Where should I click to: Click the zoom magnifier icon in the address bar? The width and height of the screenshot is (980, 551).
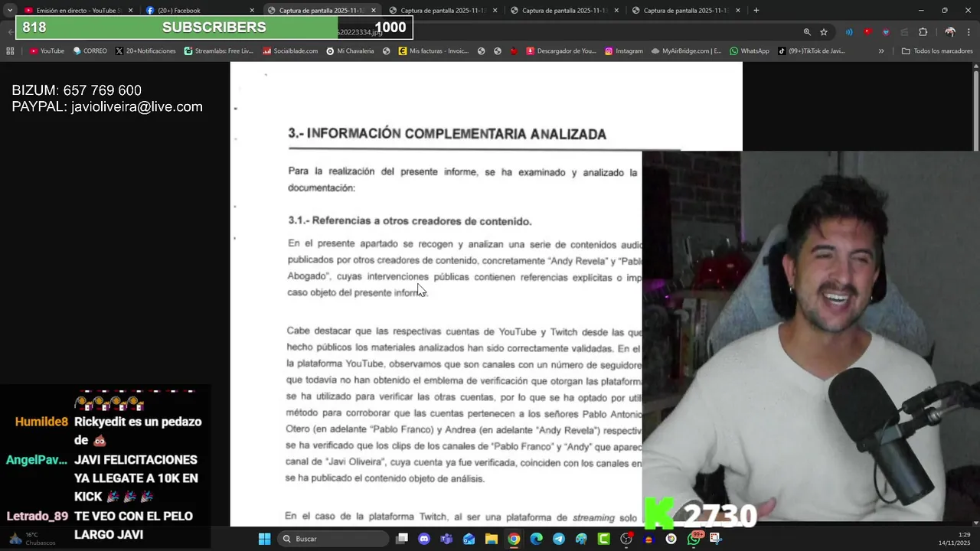(807, 32)
